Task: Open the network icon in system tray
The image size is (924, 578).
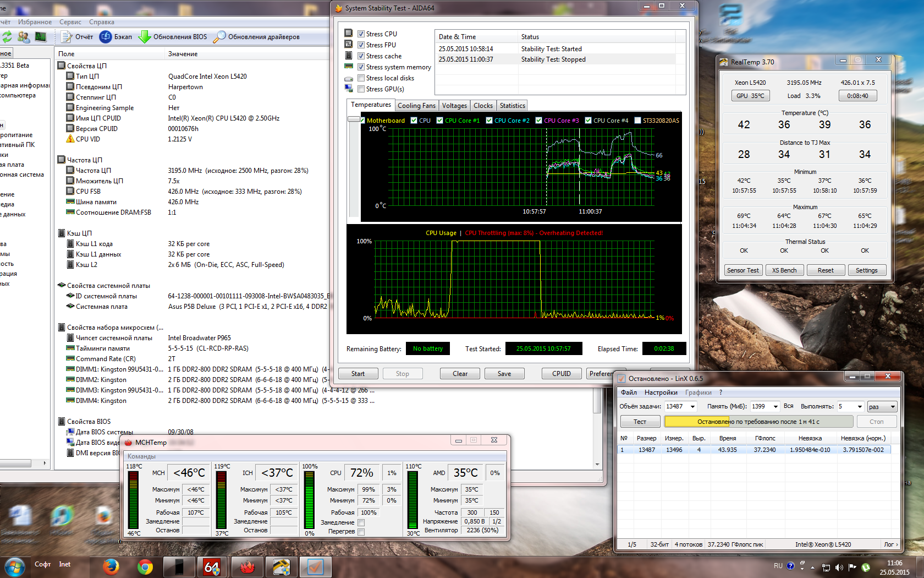Action: [826, 567]
